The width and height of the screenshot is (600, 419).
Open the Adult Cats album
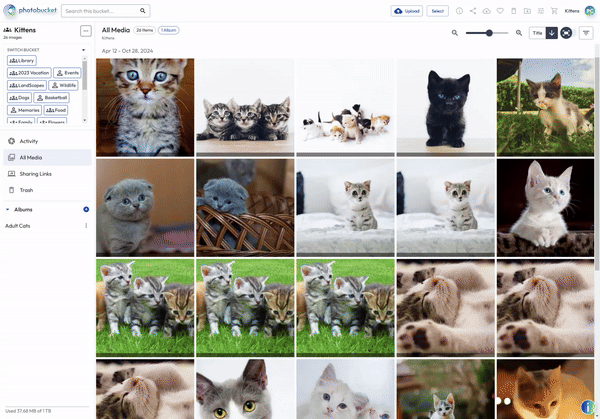18,226
